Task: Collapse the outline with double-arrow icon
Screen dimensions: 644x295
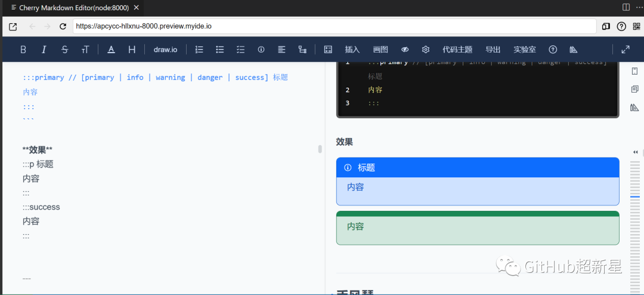Action: click(x=636, y=152)
